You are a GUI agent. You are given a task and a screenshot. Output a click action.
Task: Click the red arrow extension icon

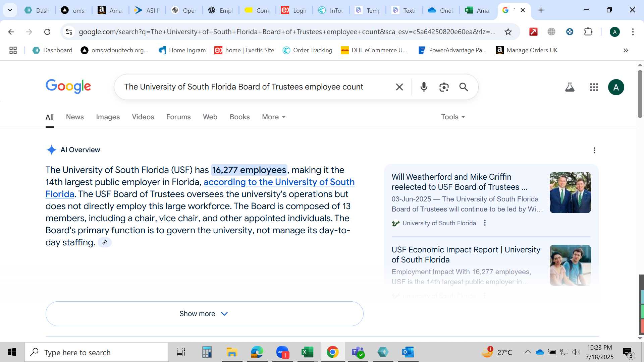[533, 32]
